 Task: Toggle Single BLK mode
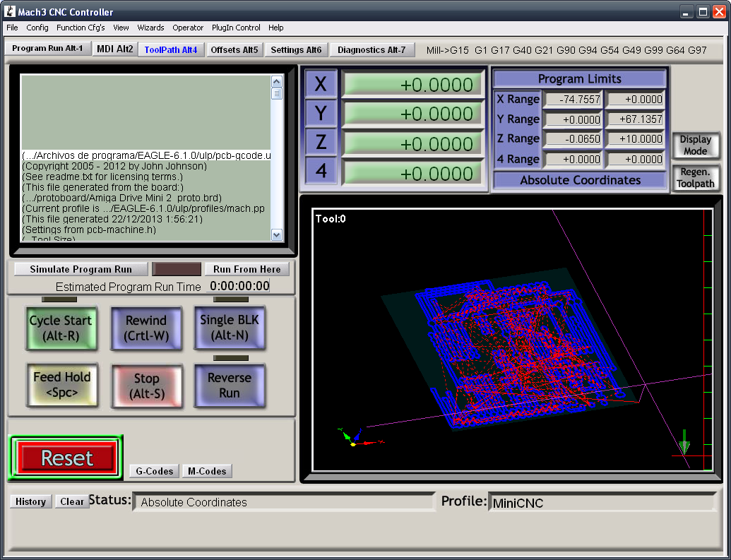pos(230,328)
